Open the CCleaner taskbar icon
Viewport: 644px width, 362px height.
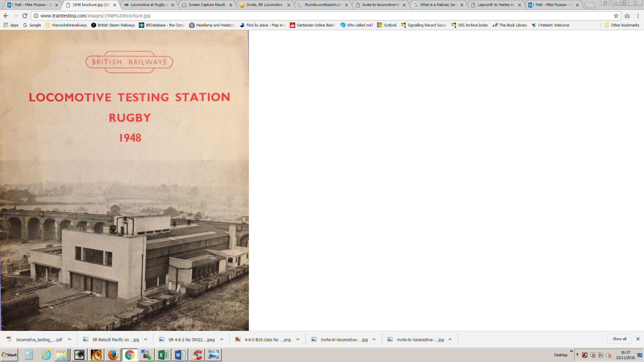(197, 355)
